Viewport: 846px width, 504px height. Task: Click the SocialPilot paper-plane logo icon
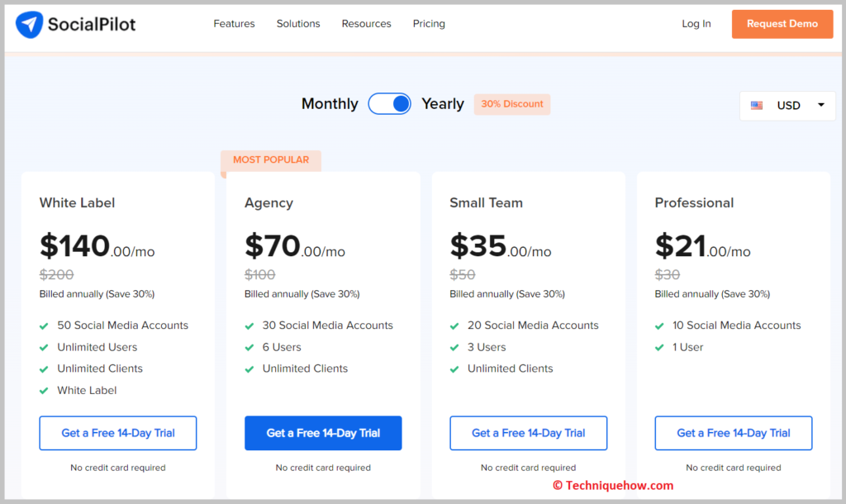pyautogui.click(x=29, y=24)
